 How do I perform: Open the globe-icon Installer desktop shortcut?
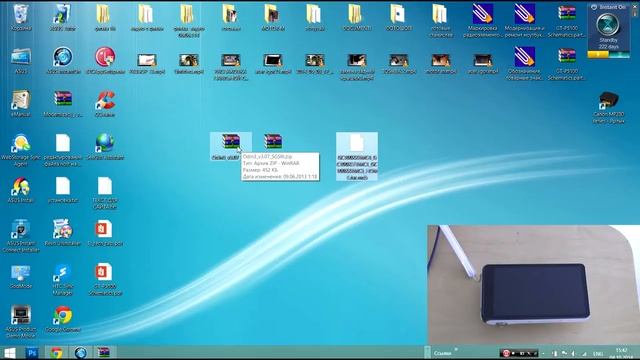(x=105, y=146)
